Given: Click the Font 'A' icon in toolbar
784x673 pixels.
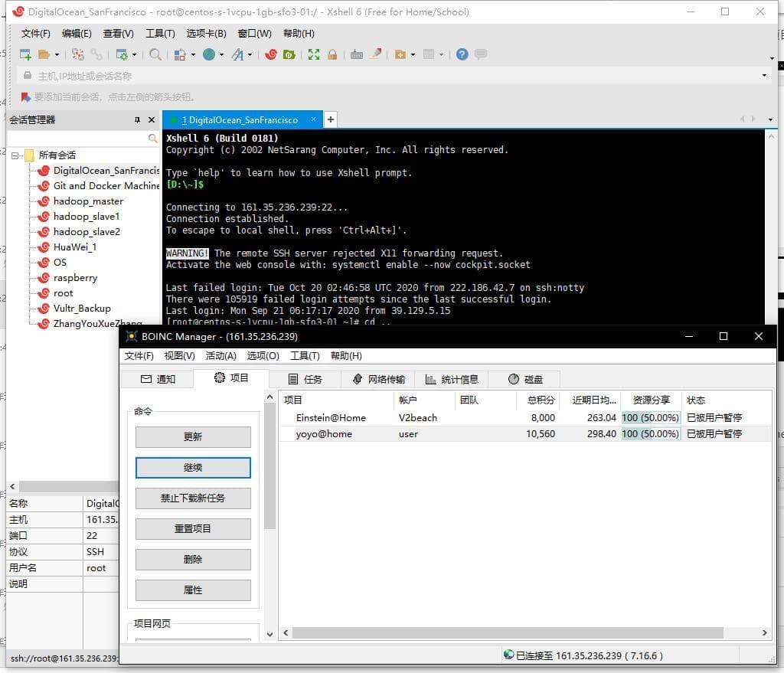Looking at the screenshot, I should click(237, 54).
